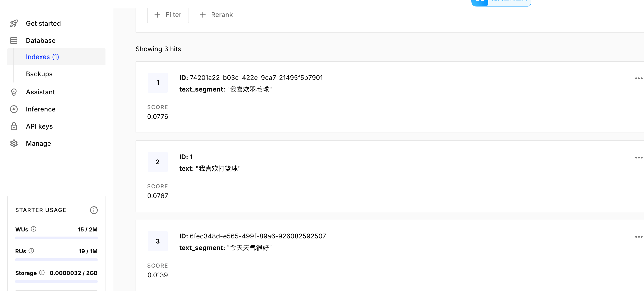644x291 pixels.
Task: Click the plus icon on Filter button
Action: (157, 15)
